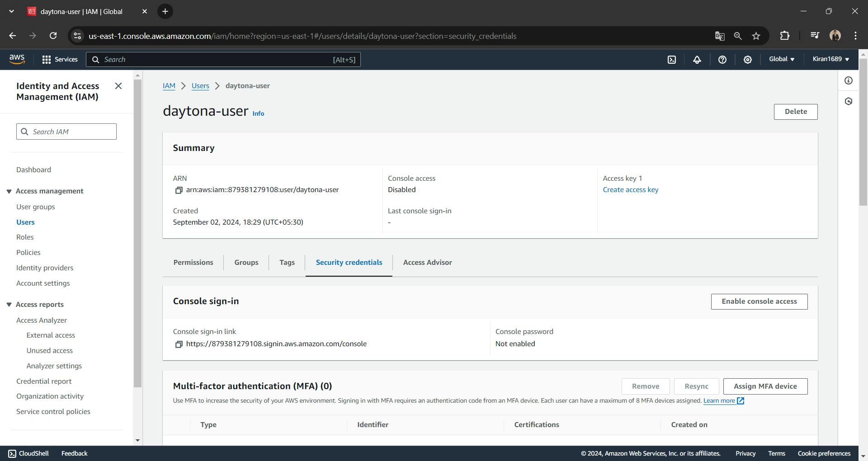This screenshot has height=461, width=868.
Task: Go to Users breadcrumb link
Action: pyautogui.click(x=200, y=86)
